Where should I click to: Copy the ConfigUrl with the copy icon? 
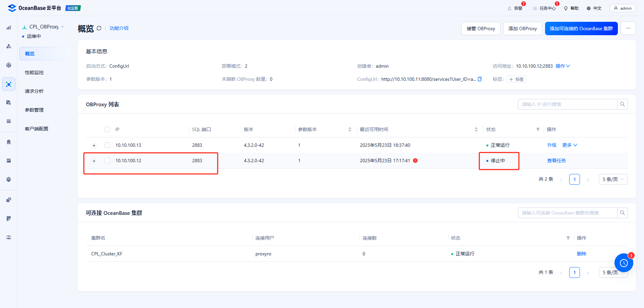click(480, 79)
